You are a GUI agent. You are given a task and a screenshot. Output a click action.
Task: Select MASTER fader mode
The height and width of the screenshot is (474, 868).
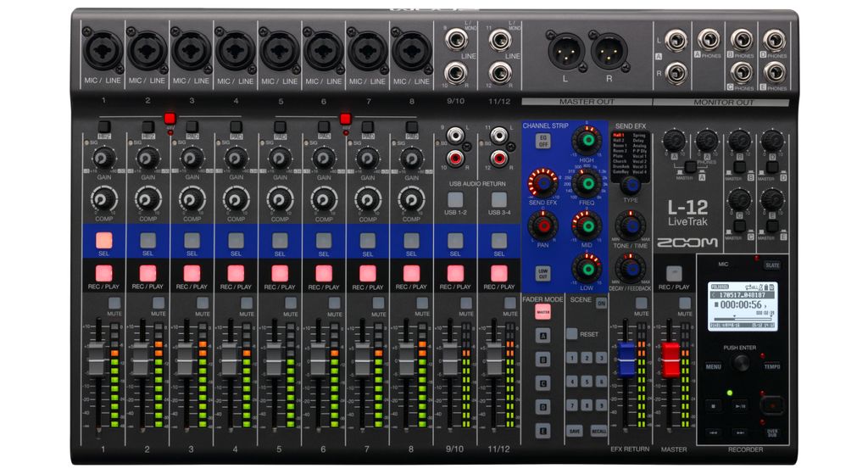[543, 312]
